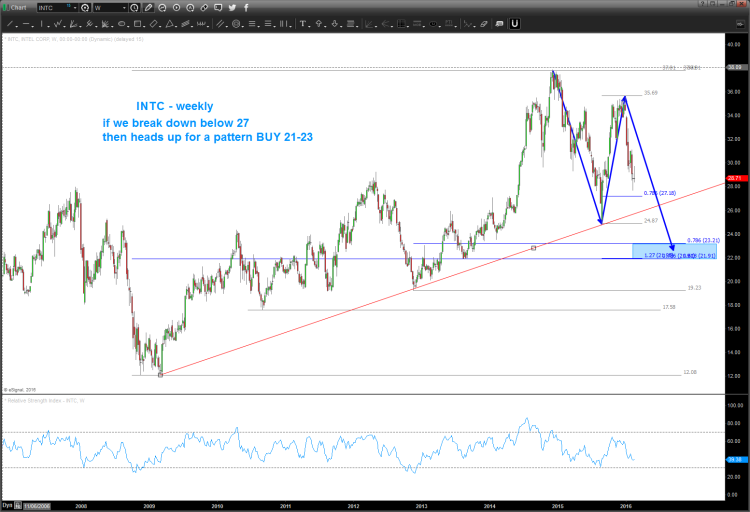This screenshot has height=512, width=750.
Task: Open the help question mark button
Action: click(x=702, y=3)
